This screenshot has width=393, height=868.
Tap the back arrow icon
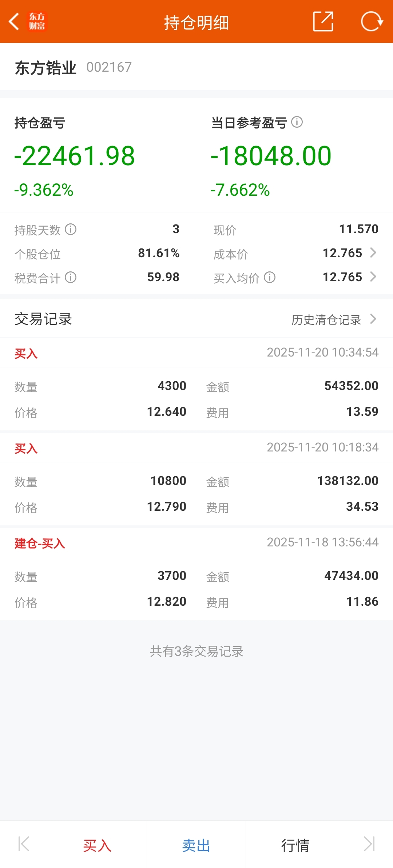point(14,21)
